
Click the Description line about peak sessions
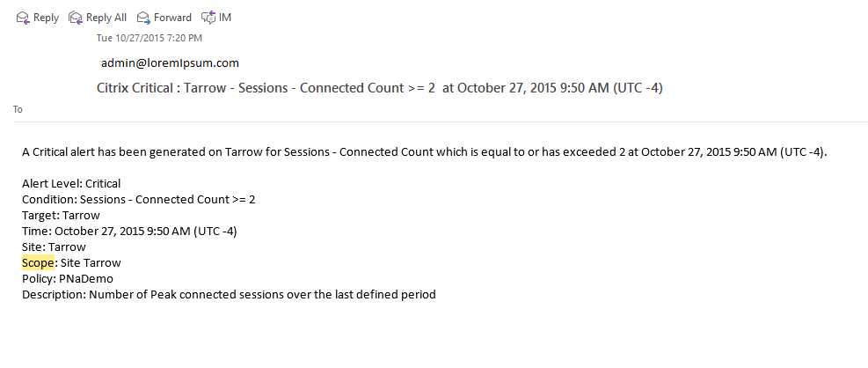[229, 294]
